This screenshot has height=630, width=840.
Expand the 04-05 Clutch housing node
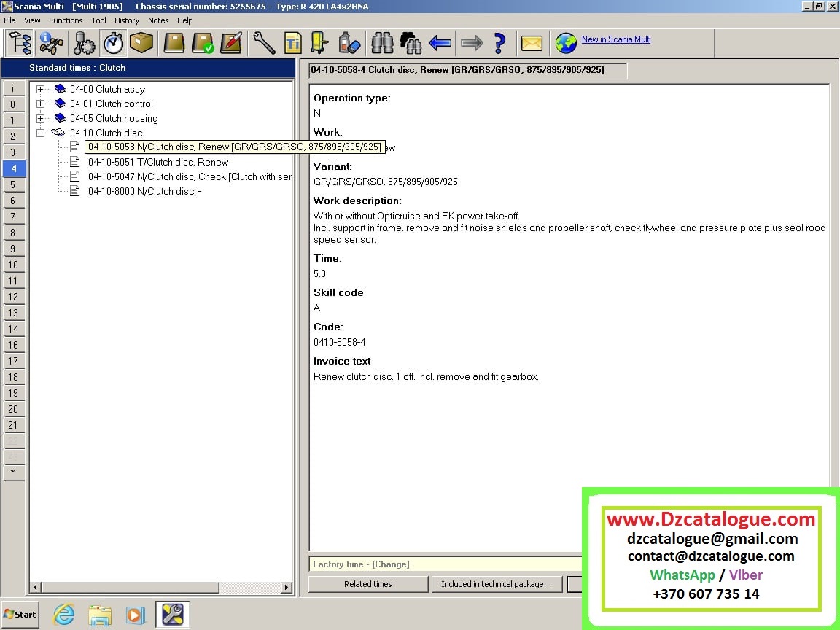tap(40, 118)
